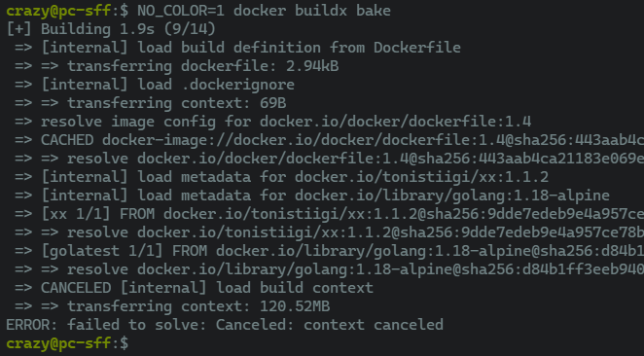Image resolution: width=644 pixels, height=356 pixels.
Task: Click 'CANCELED [internal] load build context' line
Action: point(194,288)
